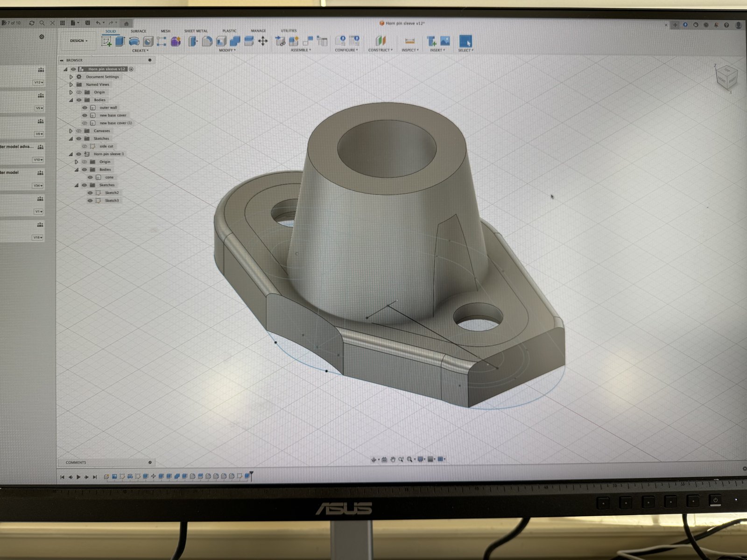Open the Measure tool under Inspect

(x=409, y=41)
